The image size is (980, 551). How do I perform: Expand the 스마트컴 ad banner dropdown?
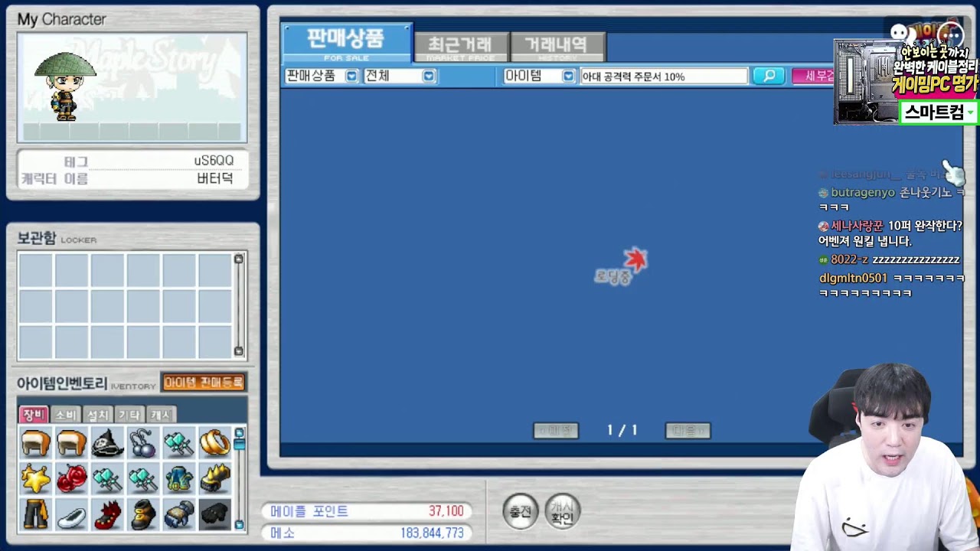[971, 112]
